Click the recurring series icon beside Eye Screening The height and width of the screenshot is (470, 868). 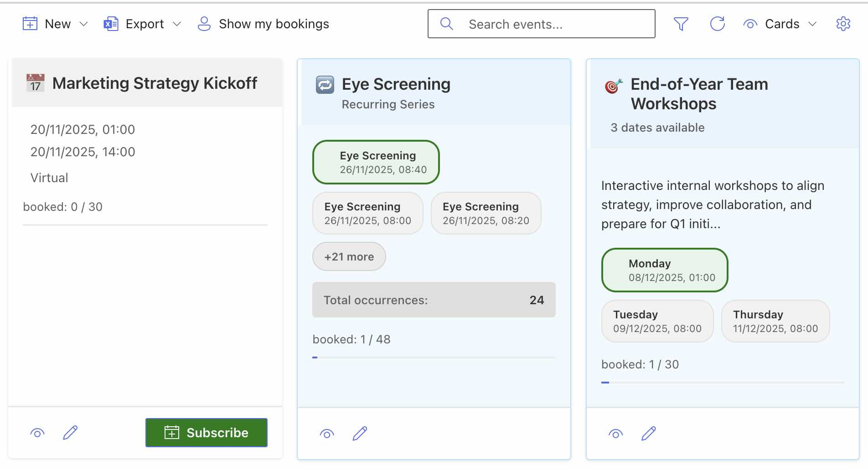pyautogui.click(x=325, y=85)
